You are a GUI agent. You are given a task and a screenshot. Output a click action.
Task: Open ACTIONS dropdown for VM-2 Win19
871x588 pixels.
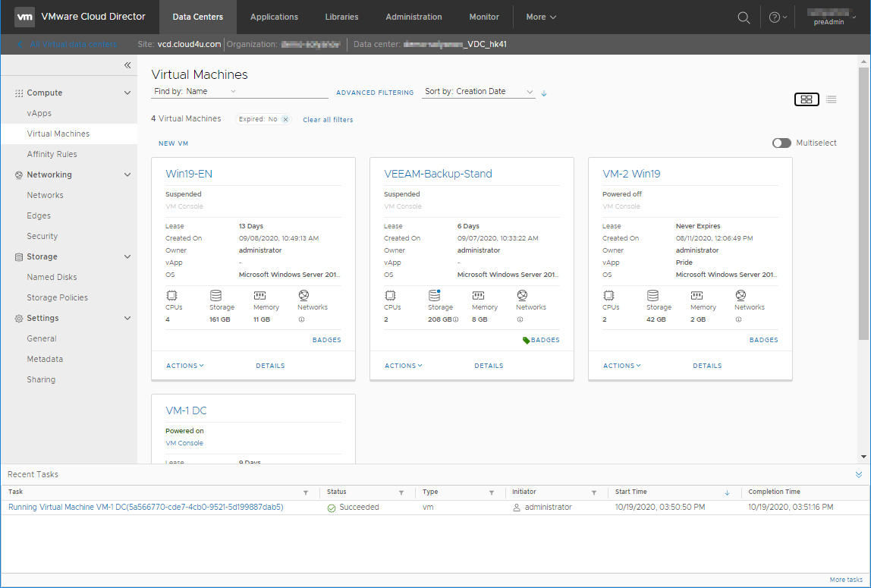pos(621,366)
